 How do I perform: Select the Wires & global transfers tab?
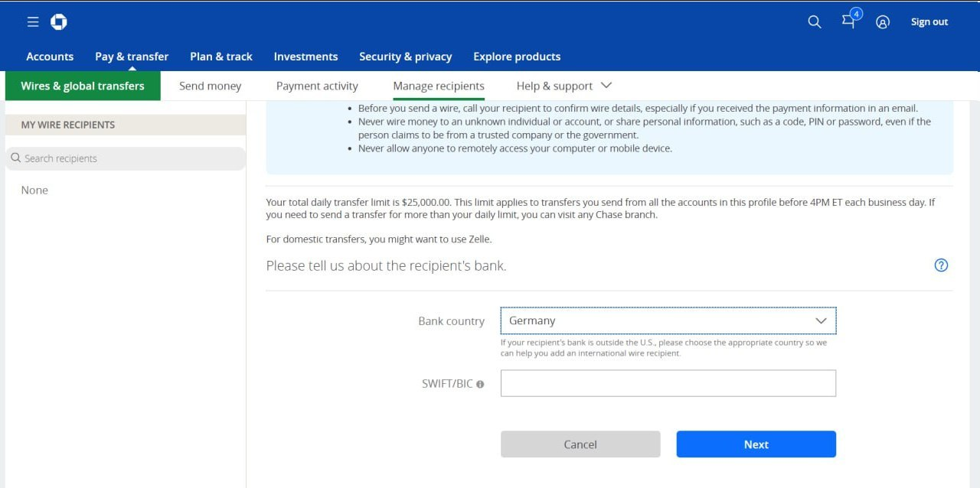click(x=83, y=86)
